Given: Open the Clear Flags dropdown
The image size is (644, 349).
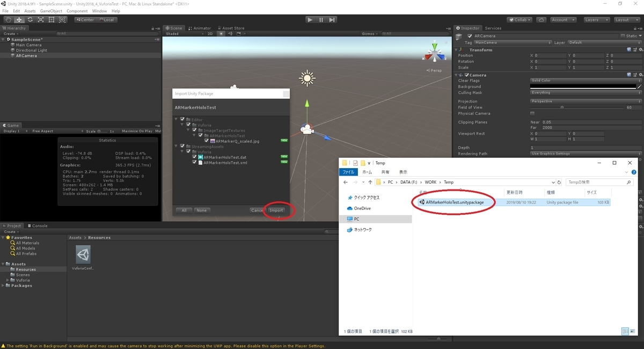Looking at the screenshot, I should [586, 81].
